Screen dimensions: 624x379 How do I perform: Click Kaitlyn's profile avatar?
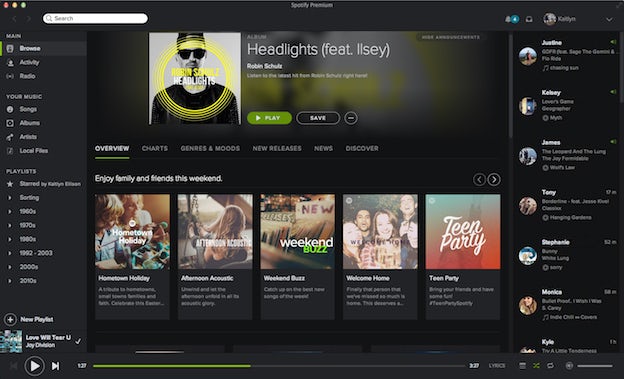[550, 19]
